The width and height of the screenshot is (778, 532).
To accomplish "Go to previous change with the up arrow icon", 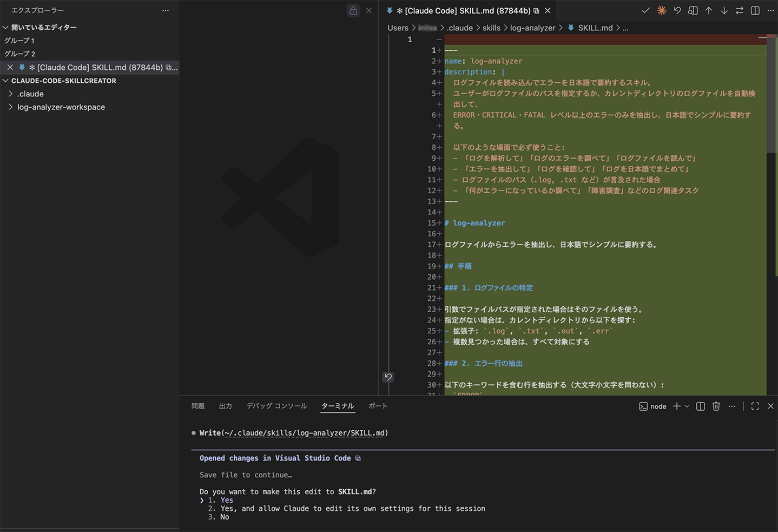I will coord(709,10).
